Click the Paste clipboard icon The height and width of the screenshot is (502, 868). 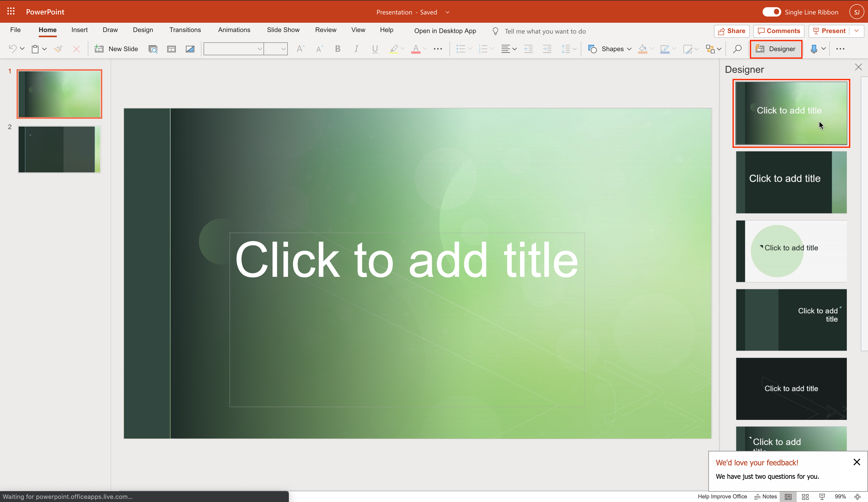pos(35,49)
